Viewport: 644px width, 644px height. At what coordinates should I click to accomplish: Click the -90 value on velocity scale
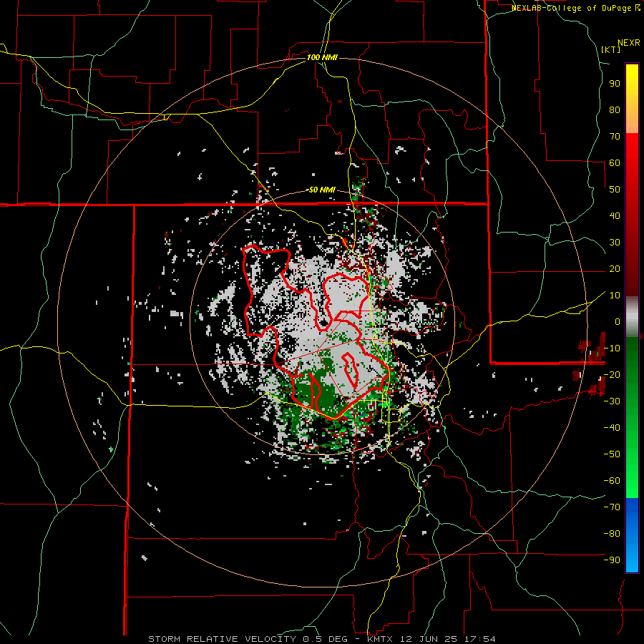612,560
